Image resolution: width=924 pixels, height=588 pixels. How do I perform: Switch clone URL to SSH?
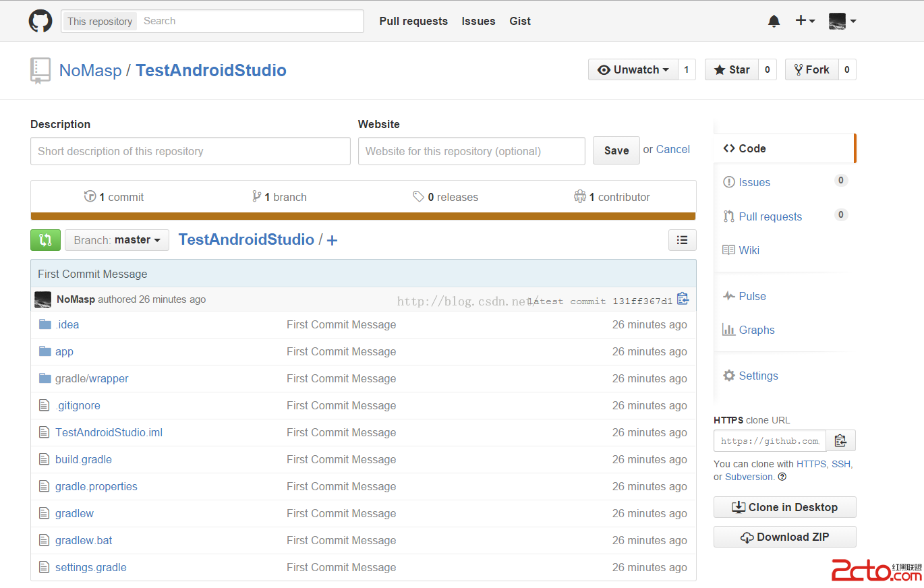tap(841, 464)
